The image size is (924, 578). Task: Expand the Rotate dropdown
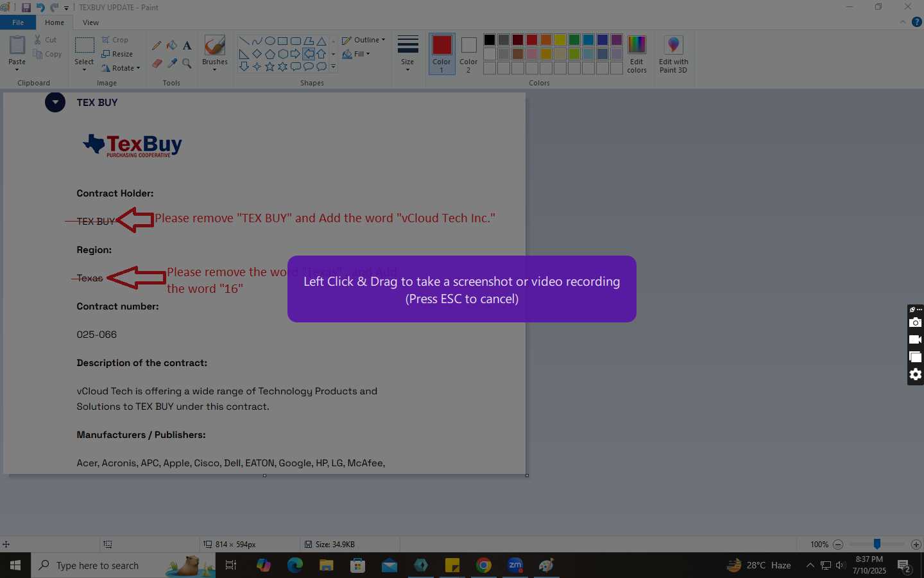[x=138, y=68]
